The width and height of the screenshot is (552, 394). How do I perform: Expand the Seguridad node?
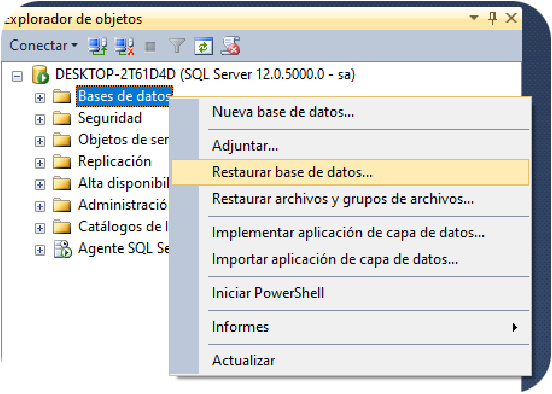tap(40, 120)
